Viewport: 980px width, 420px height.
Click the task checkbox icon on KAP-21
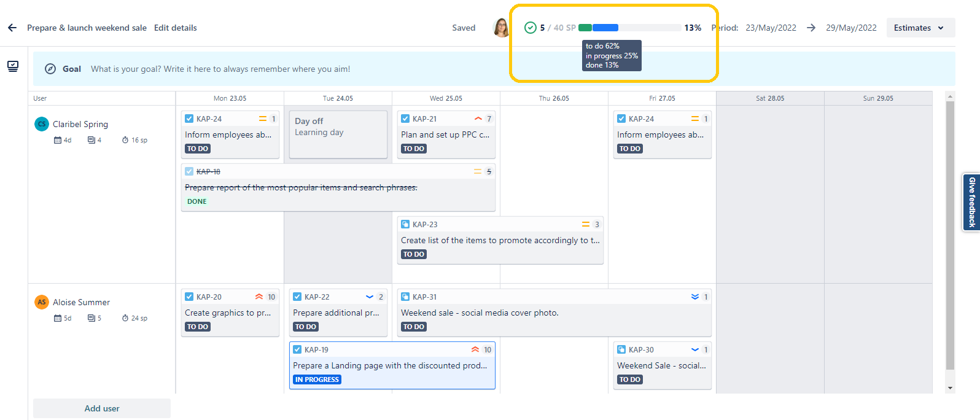[405, 119]
